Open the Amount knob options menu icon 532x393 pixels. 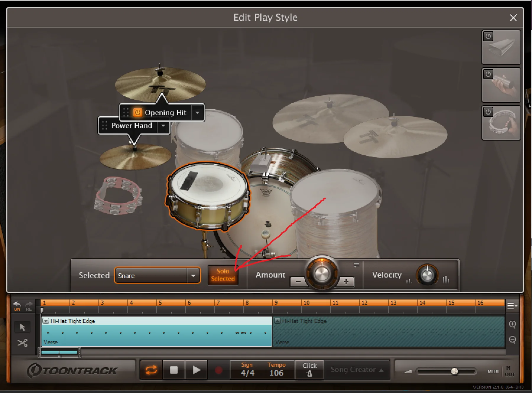(356, 265)
